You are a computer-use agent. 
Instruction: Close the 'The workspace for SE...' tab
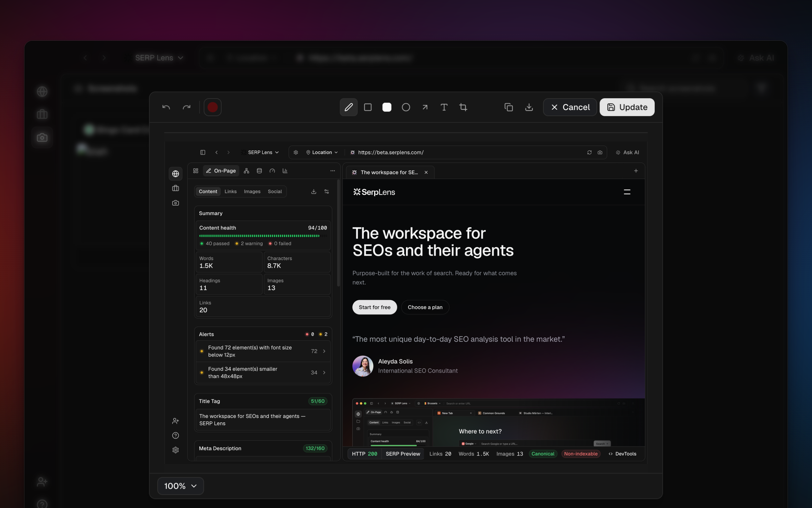point(426,172)
